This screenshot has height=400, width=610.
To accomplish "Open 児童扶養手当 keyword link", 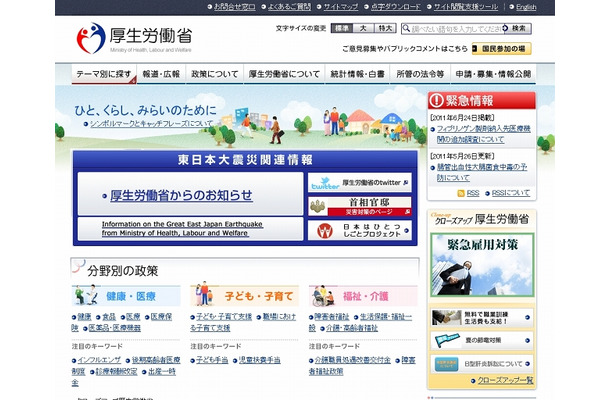I will (x=259, y=360).
